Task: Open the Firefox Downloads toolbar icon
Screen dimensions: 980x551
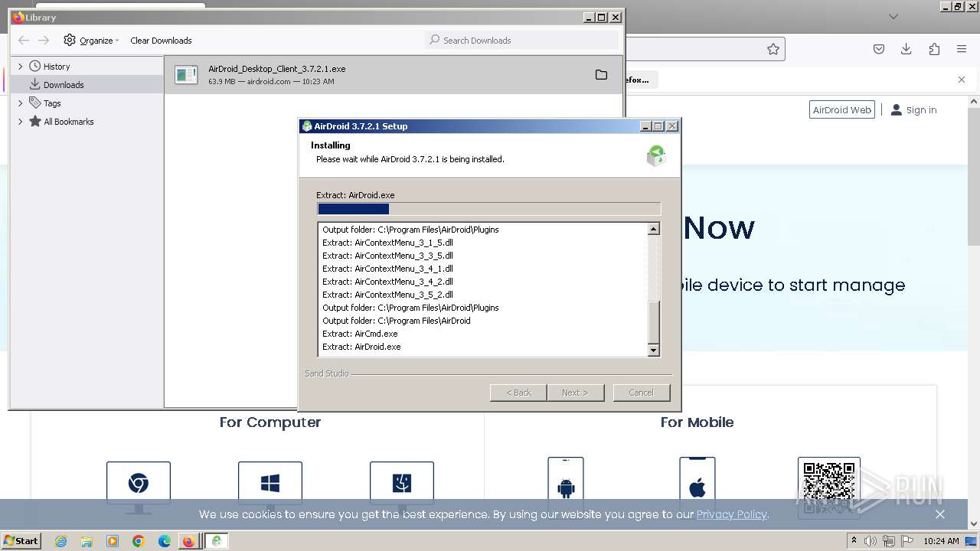Action: pyautogui.click(x=906, y=49)
